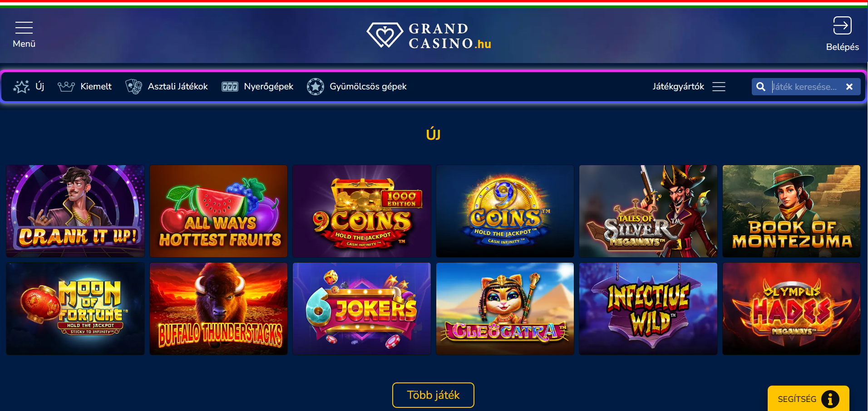Image resolution: width=868 pixels, height=411 pixels.
Task: Click the Gyümölcsös gépek star icon
Action: (x=316, y=87)
